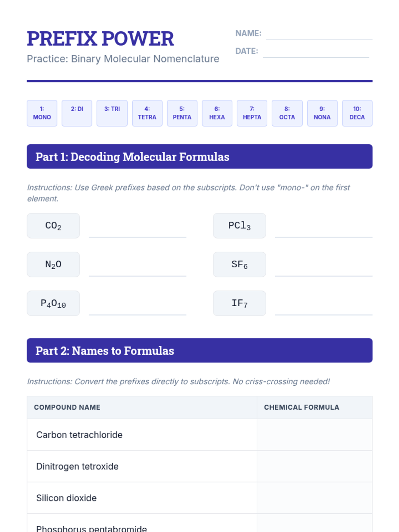Click the formula cell for Silicon dioxide
Viewport: 399px width, 532px height.
(x=314, y=498)
